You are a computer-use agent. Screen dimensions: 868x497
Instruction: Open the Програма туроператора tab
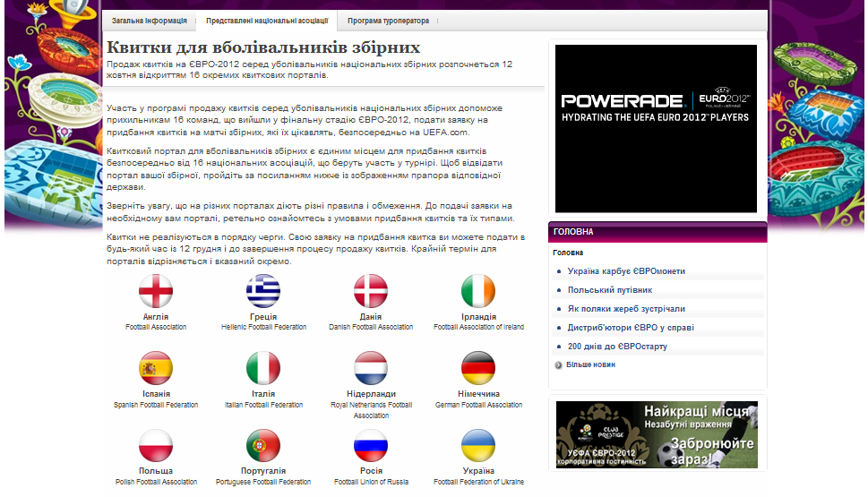coord(388,21)
